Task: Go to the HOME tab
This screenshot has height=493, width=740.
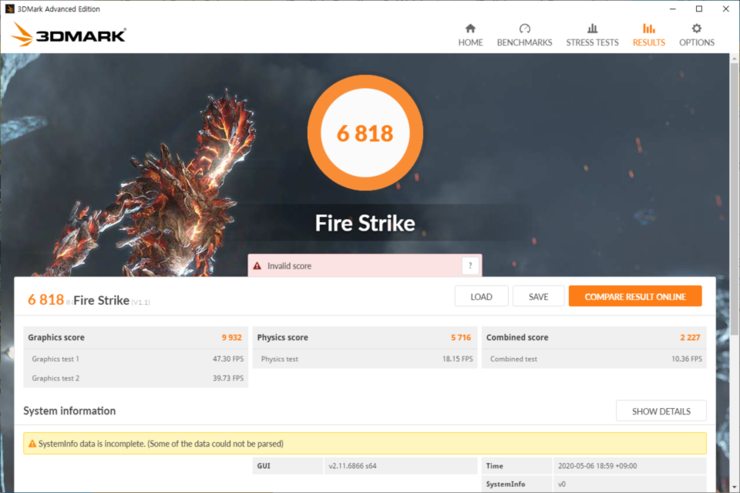Action: (x=470, y=35)
